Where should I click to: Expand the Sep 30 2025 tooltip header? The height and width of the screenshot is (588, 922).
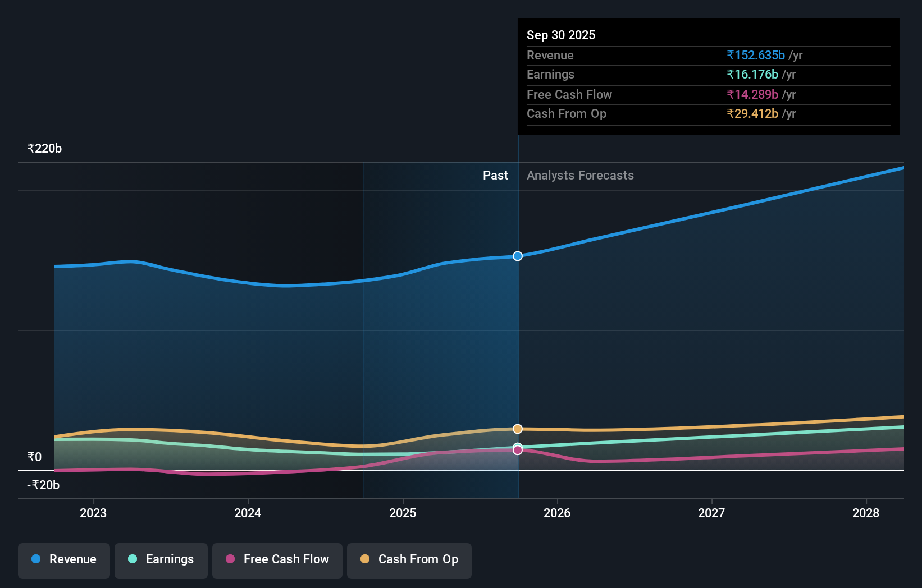(x=560, y=35)
